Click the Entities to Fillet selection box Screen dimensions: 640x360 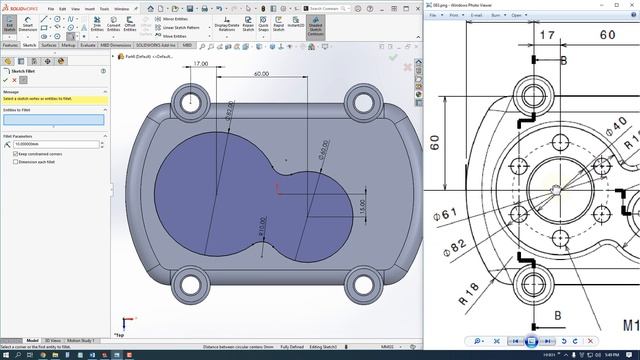pos(54,120)
